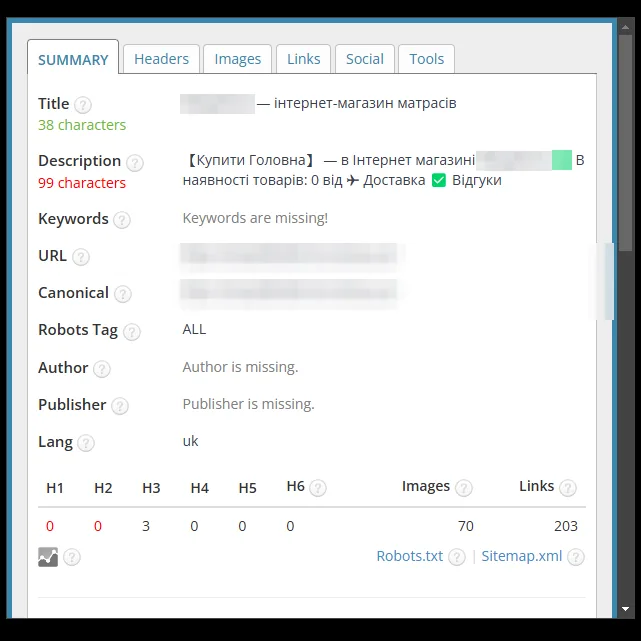Select the Links tab
Viewport: 641px width, 641px height.
coord(303,59)
